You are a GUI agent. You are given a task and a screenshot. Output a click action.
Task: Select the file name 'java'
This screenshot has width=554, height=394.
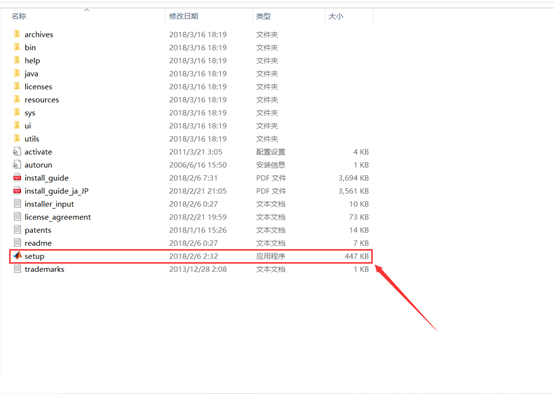click(x=31, y=74)
